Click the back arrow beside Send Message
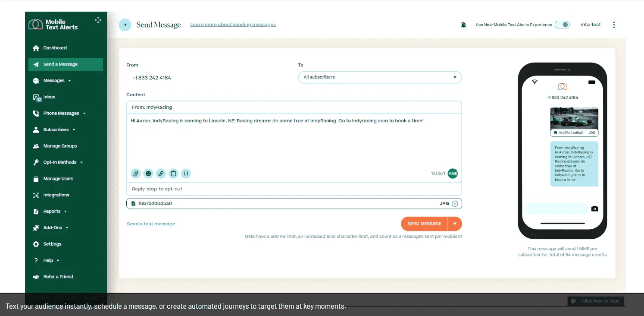Image resolution: width=644 pixels, height=316 pixels. coord(125,25)
